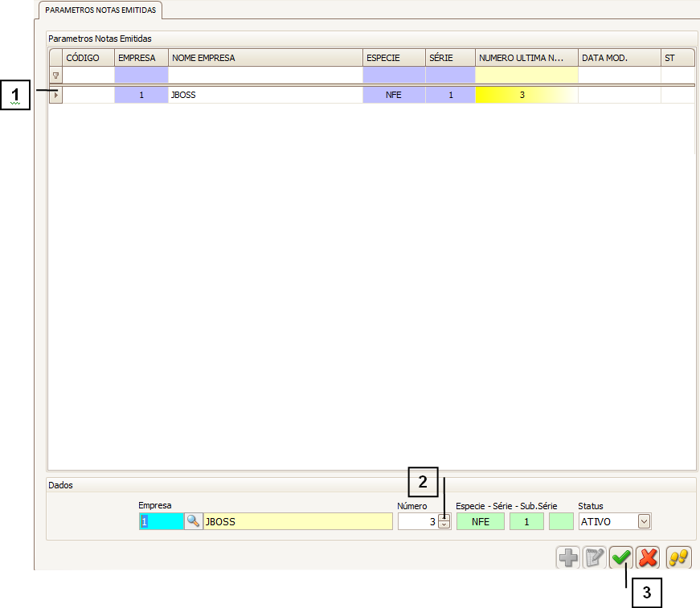Switch to PARAMETROS NOTAS EMITIDAS tab
The width and height of the screenshot is (700, 608).
100,10
